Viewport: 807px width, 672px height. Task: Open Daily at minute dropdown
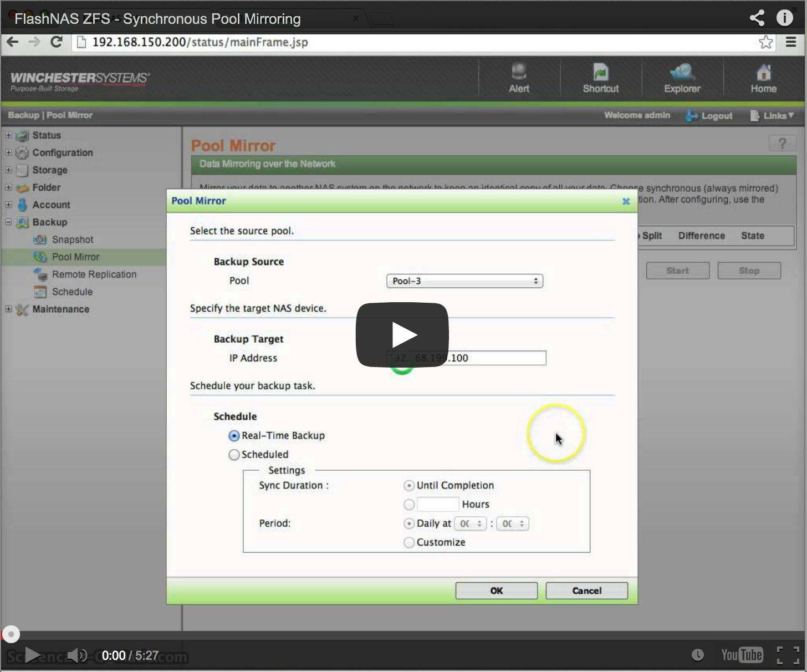tap(513, 523)
